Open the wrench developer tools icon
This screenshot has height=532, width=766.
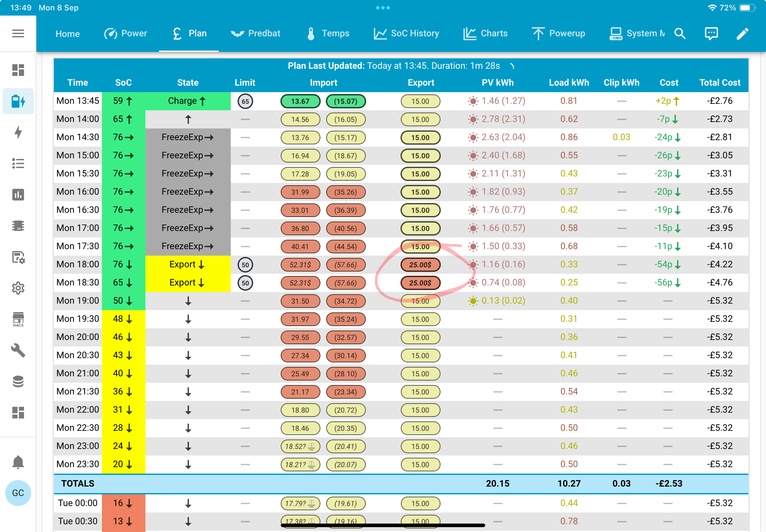[18, 350]
